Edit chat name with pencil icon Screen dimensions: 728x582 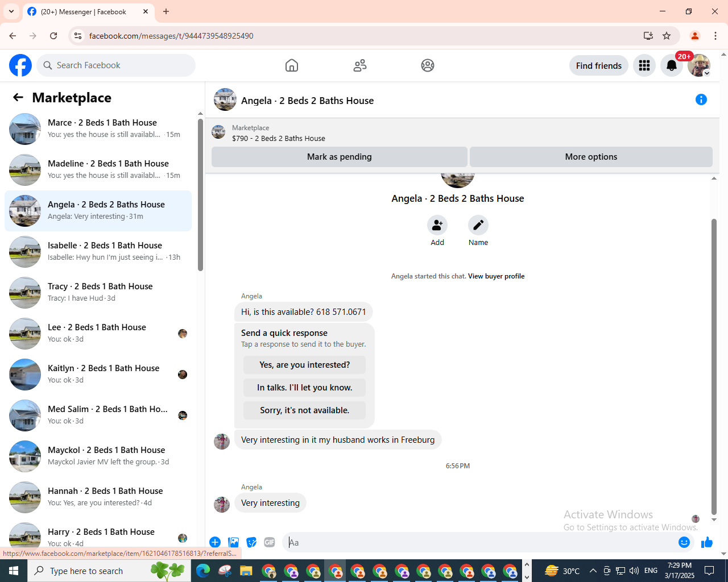[478, 226]
